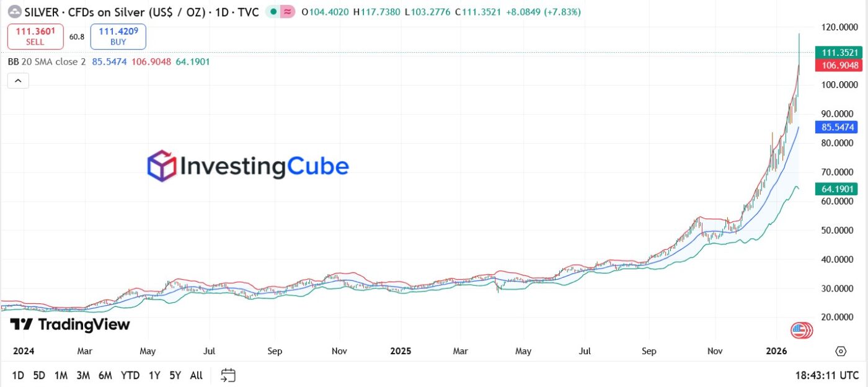Click the BUY 111.4209 button
Viewport: 868px width, 387px height.
click(x=118, y=37)
